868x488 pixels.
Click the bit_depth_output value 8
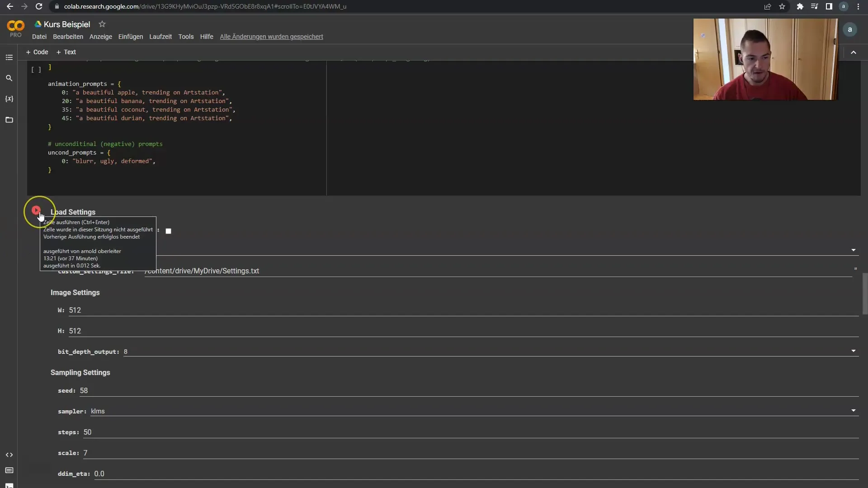click(x=126, y=352)
